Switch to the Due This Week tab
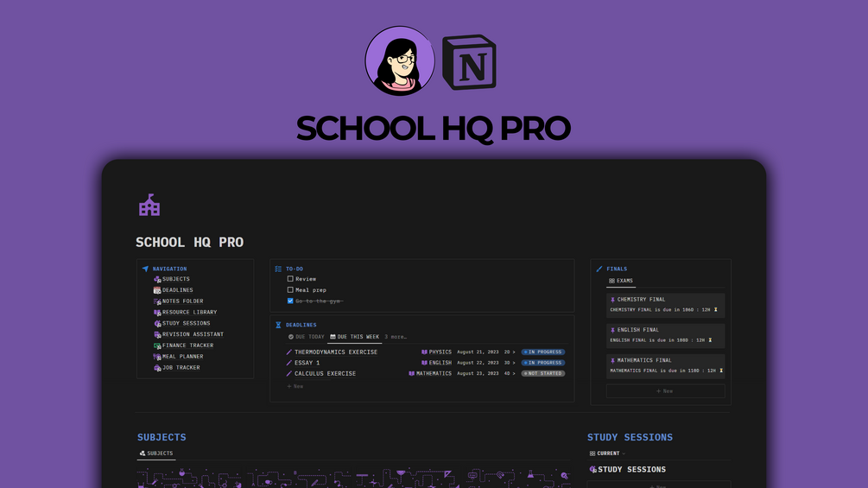The height and width of the screenshot is (488, 868). (x=354, y=337)
